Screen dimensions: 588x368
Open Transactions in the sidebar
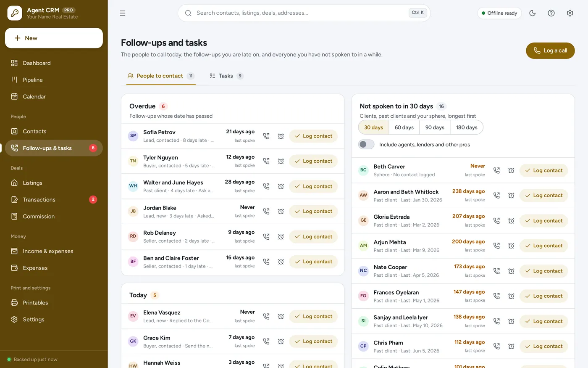tap(54, 200)
